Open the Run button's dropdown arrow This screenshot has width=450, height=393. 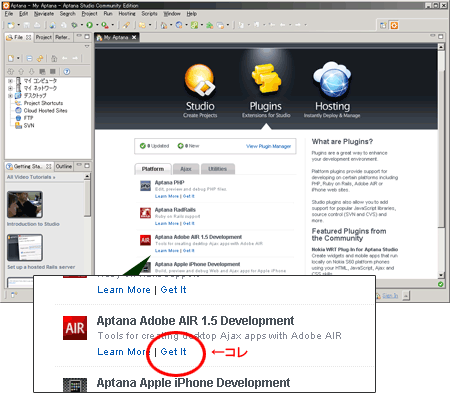click(x=97, y=25)
